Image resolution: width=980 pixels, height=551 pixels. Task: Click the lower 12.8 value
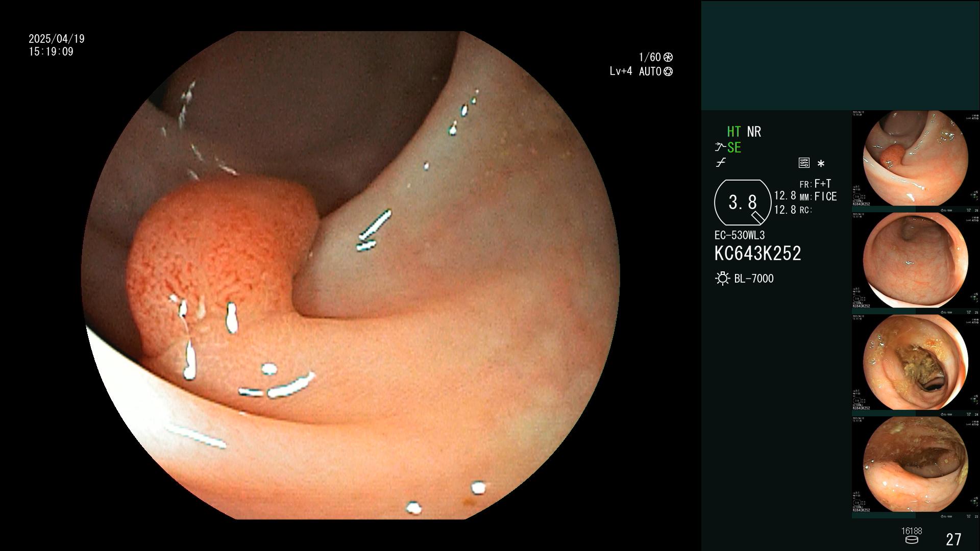[x=785, y=210]
